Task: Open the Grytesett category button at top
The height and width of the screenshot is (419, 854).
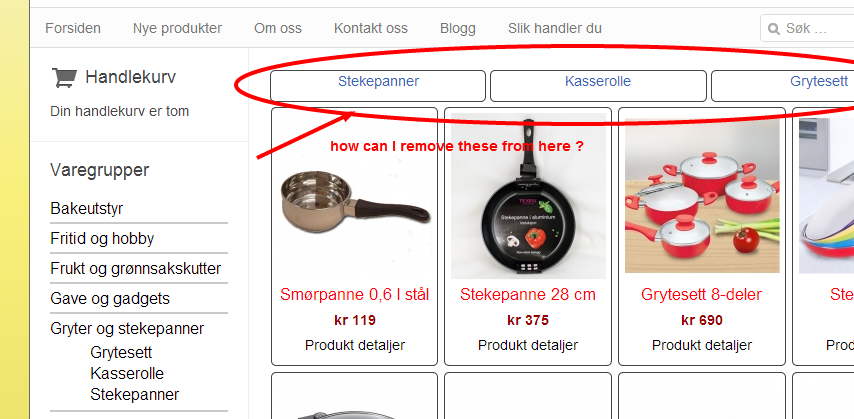Action: coord(783,86)
